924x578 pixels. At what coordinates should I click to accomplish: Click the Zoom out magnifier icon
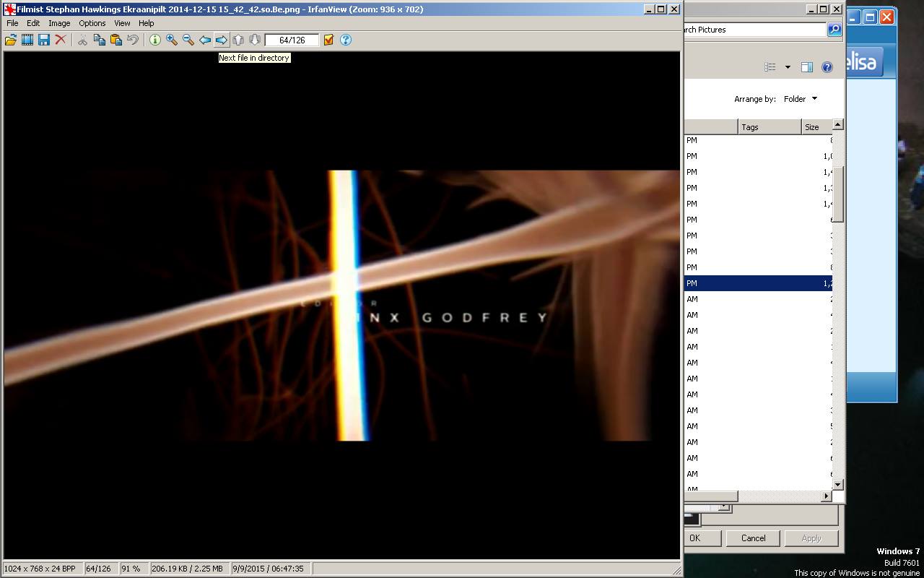click(188, 40)
